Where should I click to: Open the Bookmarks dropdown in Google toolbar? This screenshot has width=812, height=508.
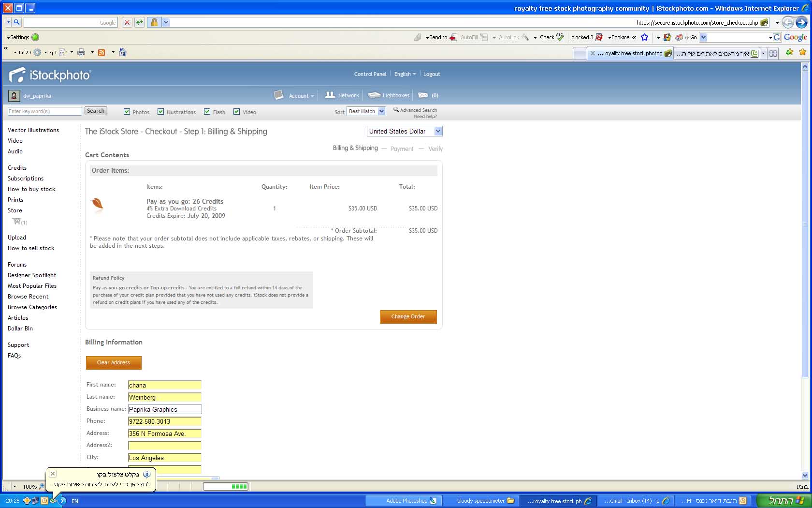click(x=622, y=37)
